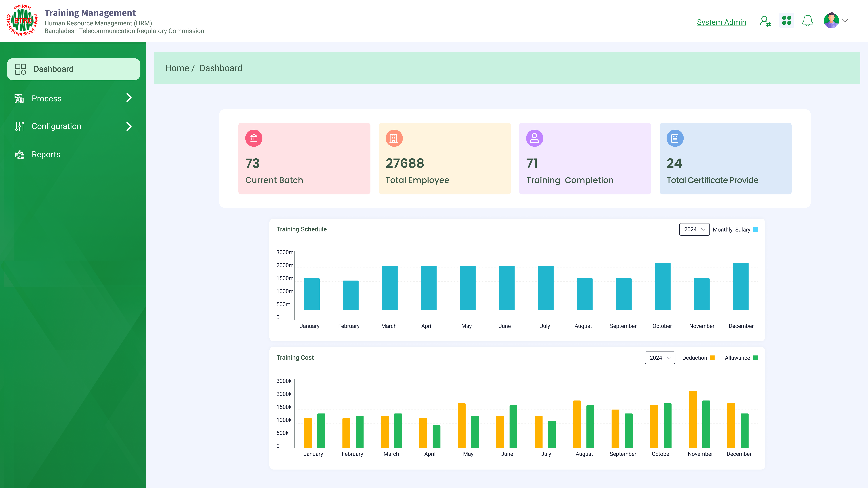This screenshot has height=488, width=868.
Task: Open the Training Cost 2024 year dropdown
Action: point(660,358)
